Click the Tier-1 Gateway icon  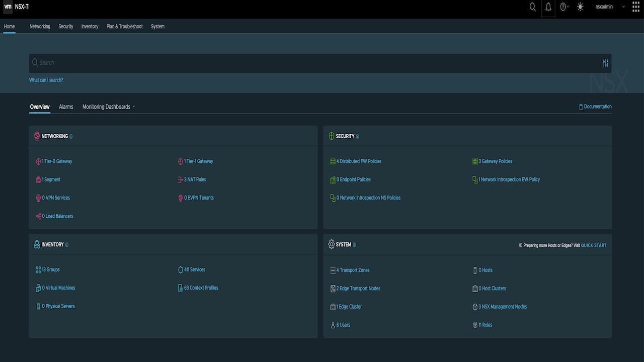[181, 161]
